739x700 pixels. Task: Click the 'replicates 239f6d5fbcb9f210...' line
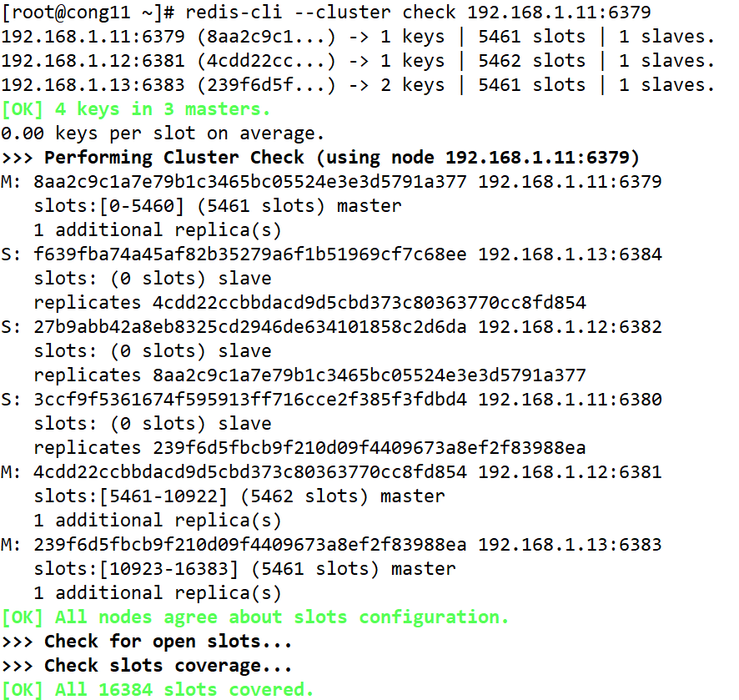click(x=309, y=448)
